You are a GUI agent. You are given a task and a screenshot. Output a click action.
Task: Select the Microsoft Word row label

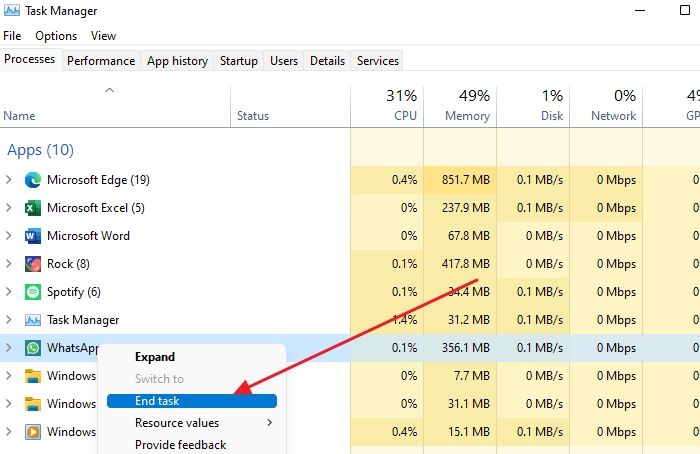click(x=88, y=236)
